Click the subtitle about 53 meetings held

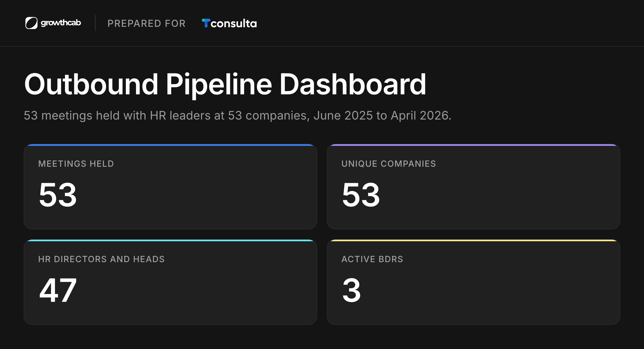237,116
